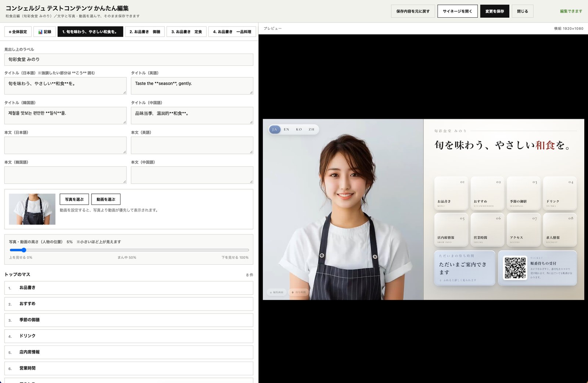Screen dimensions: 588x383
Task: Open the 04 ドリンク tile in preview
Action: point(560,193)
